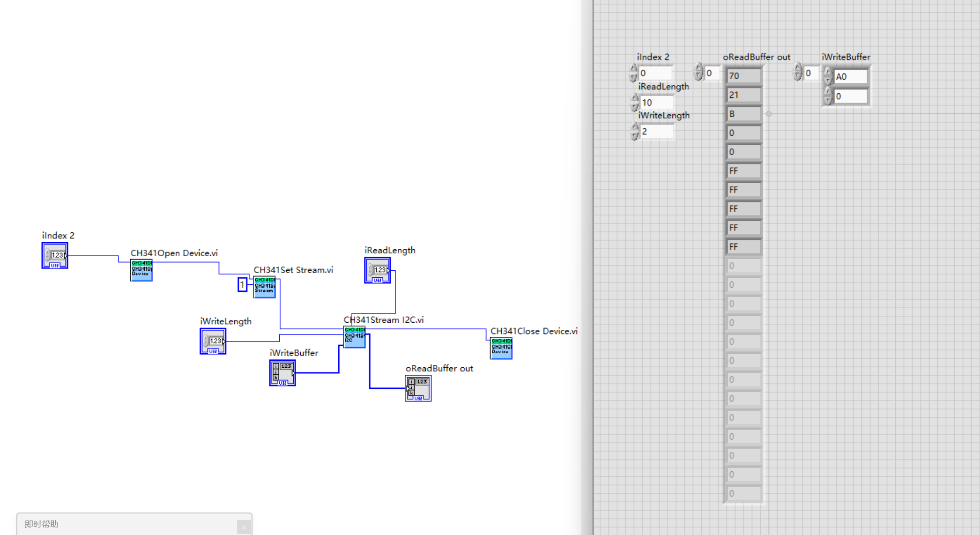The height and width of the screenshot is (535, 980).
Task: Click the iWriteBuffer block diagram label
Action: coord(294,353)
